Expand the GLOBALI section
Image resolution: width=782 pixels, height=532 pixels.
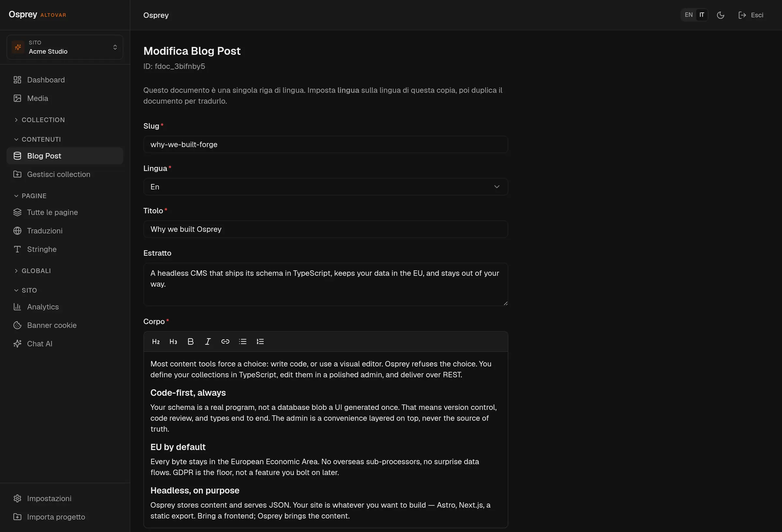click(33, 271)
